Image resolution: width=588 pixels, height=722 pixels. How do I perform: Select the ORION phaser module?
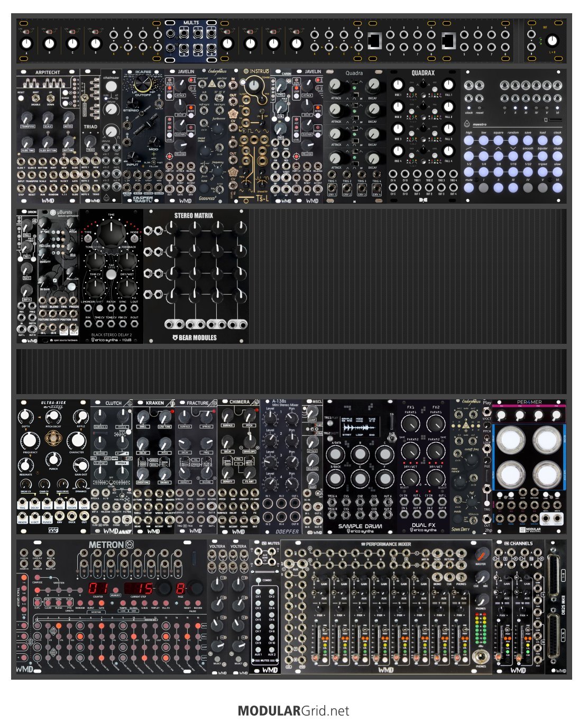click(27, 276)
